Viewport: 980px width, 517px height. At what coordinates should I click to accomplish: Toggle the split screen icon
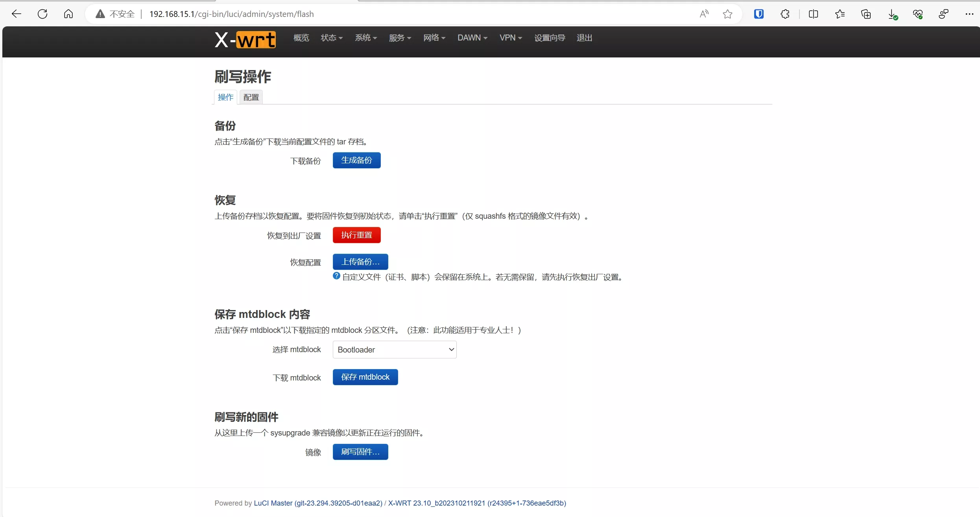pos(813,14)
